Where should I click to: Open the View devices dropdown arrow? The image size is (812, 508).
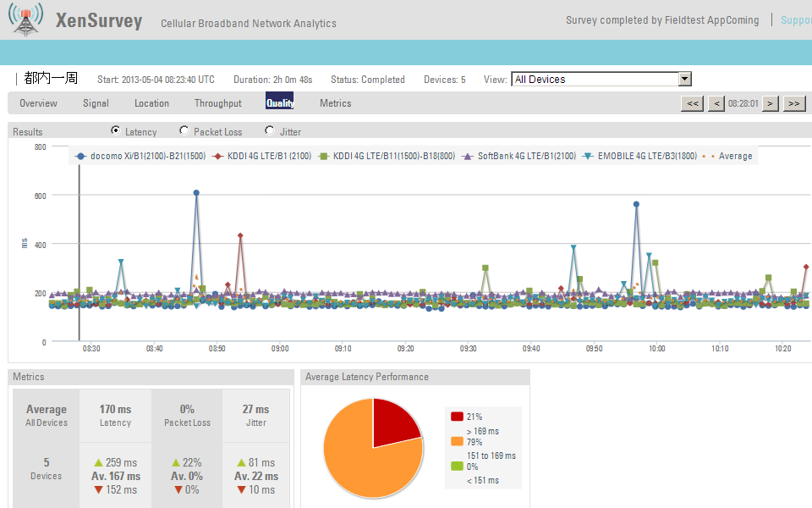(684, 79)
